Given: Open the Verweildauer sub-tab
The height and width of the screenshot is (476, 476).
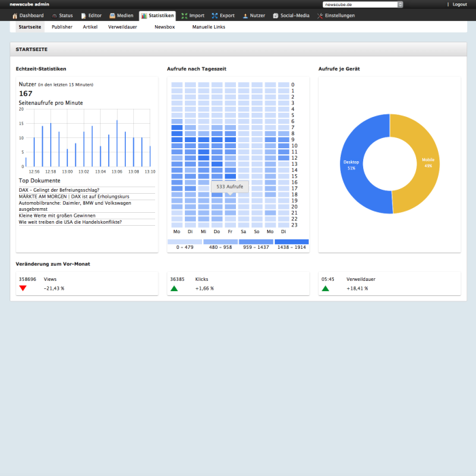Looking at the screenshot, I should click(x=122, y=27).
